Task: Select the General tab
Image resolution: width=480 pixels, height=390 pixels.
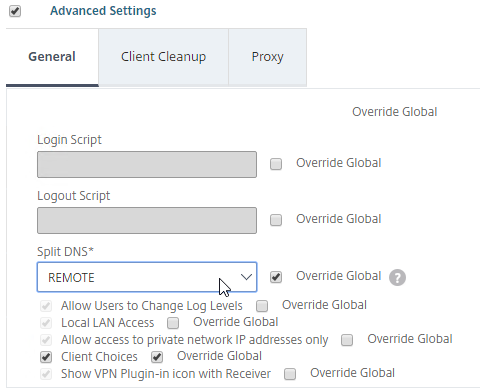Action: click(52, 57)
